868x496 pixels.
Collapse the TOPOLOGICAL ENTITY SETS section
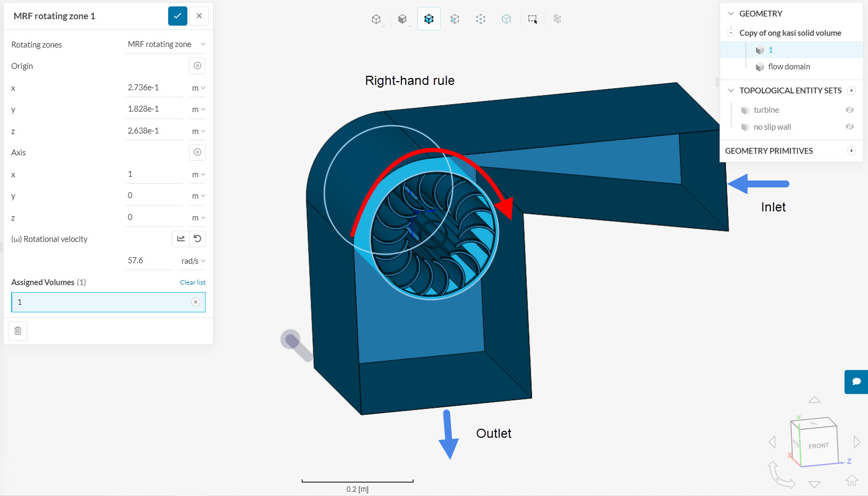[731, 91]
